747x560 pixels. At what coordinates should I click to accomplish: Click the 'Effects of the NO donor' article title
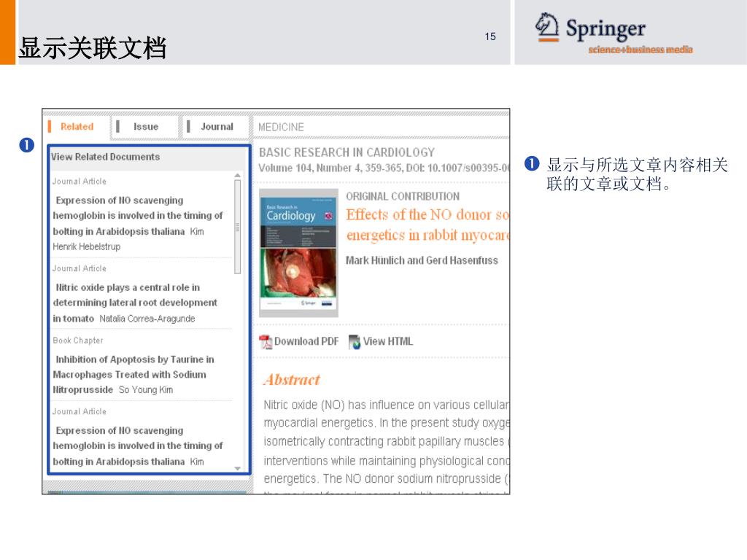(427, 225)
